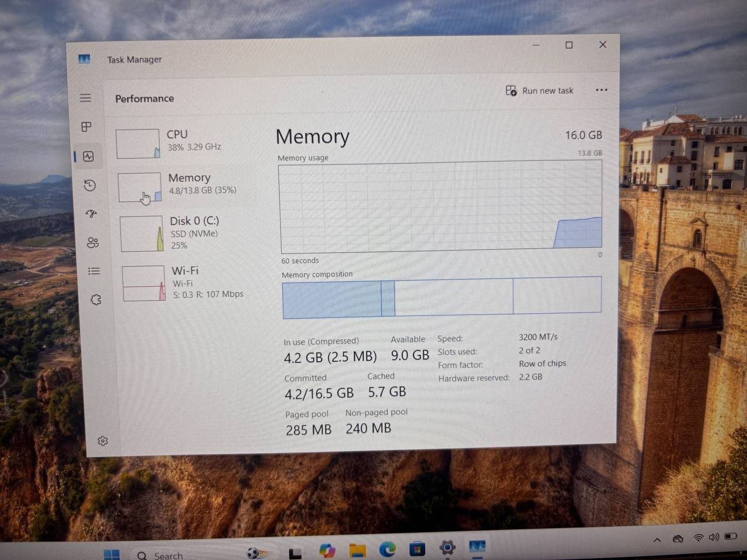Image resolution: width=747 pixels, height=560 pixels.
Task: Click Run new task
Action: tap(539, 90)
